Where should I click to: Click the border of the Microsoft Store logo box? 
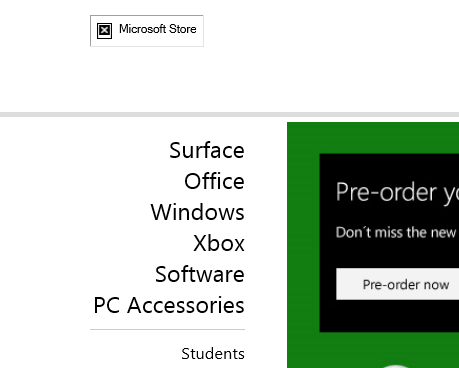point(147,15)
